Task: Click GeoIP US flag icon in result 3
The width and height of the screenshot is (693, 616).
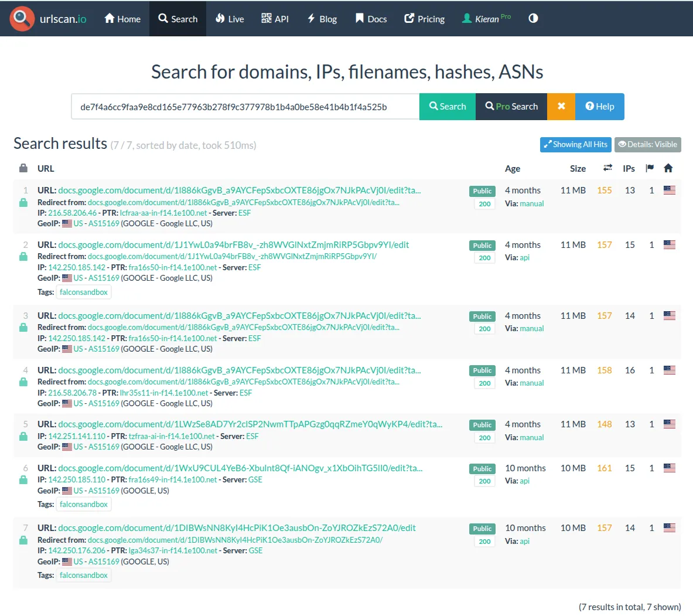Action: (x=67, y=349)
